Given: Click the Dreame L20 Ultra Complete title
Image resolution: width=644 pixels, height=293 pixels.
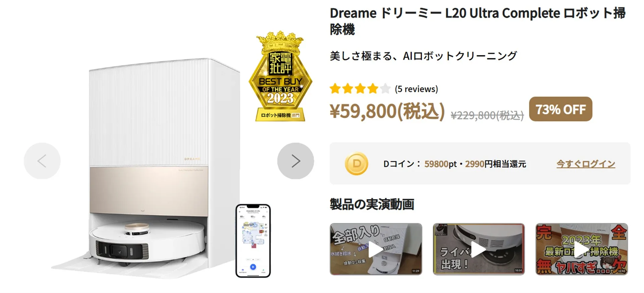Looking at the screenshot, I should click(x=477, y=21).
